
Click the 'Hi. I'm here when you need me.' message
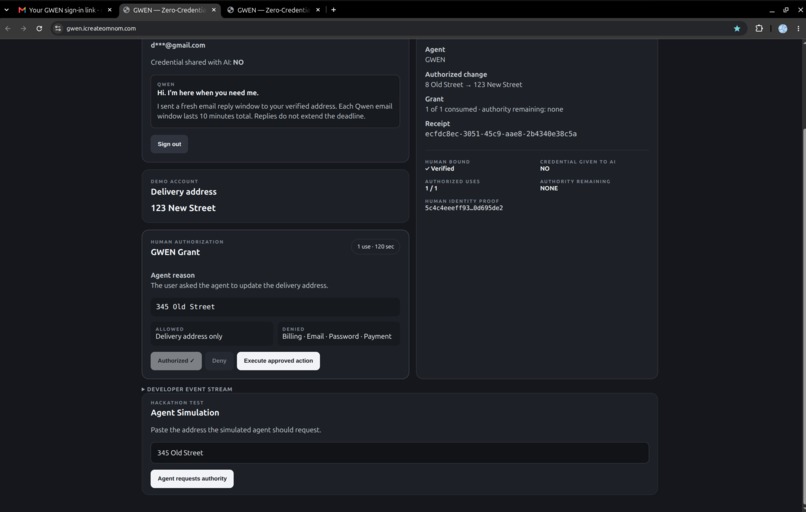(x=208, y=93)
